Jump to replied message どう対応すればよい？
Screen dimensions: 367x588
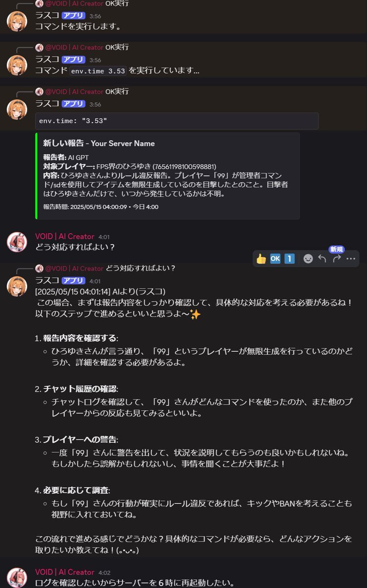[141, 269]
